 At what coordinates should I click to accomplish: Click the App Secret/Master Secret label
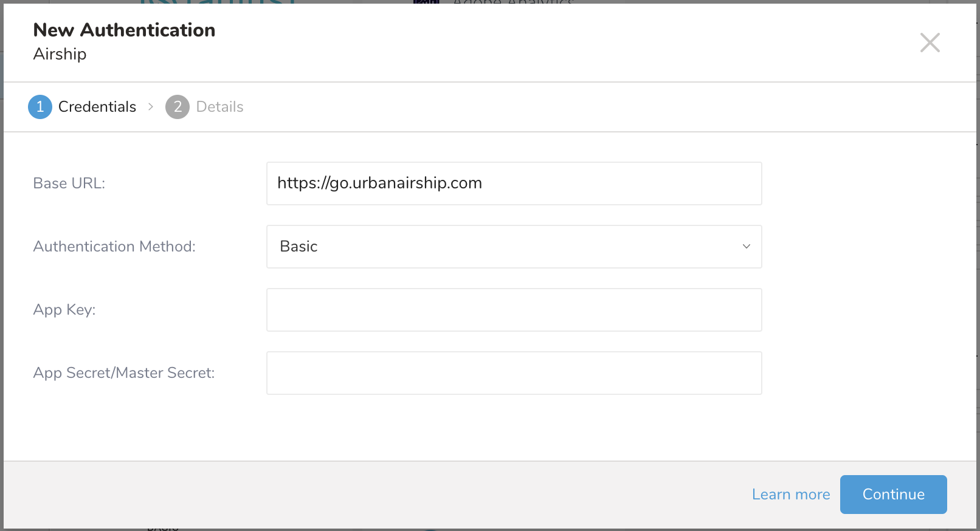pos(124,373)
